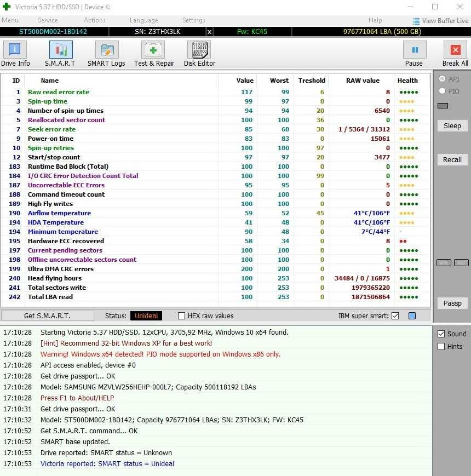The height and width of the screenshot is (476, 471).
Task: Open the Drive Info panel icon
Action: click(15, 49)
